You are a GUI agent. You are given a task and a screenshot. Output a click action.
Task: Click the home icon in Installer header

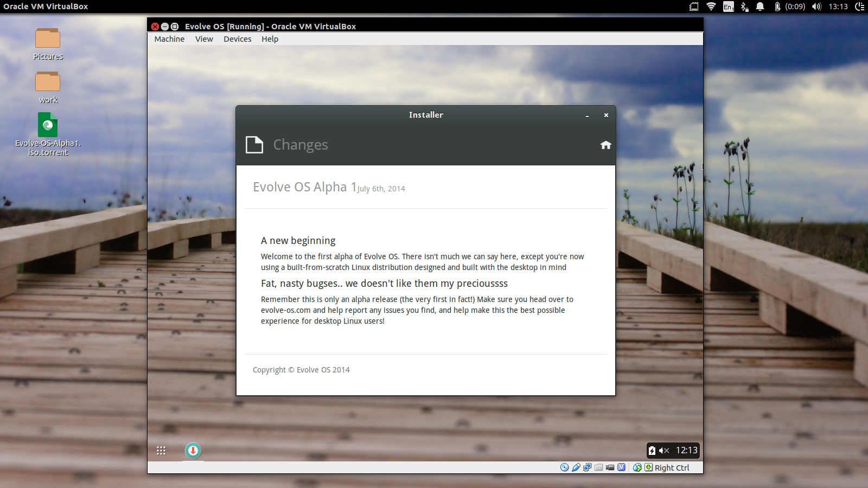(x=606, y=145)
